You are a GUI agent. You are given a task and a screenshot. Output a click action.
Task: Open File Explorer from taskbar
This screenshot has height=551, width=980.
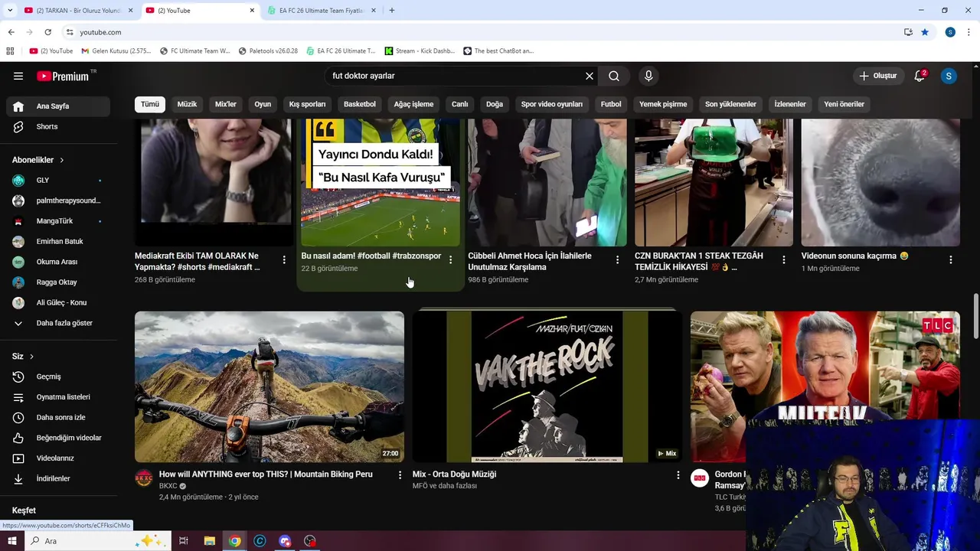tap(209, 541)
